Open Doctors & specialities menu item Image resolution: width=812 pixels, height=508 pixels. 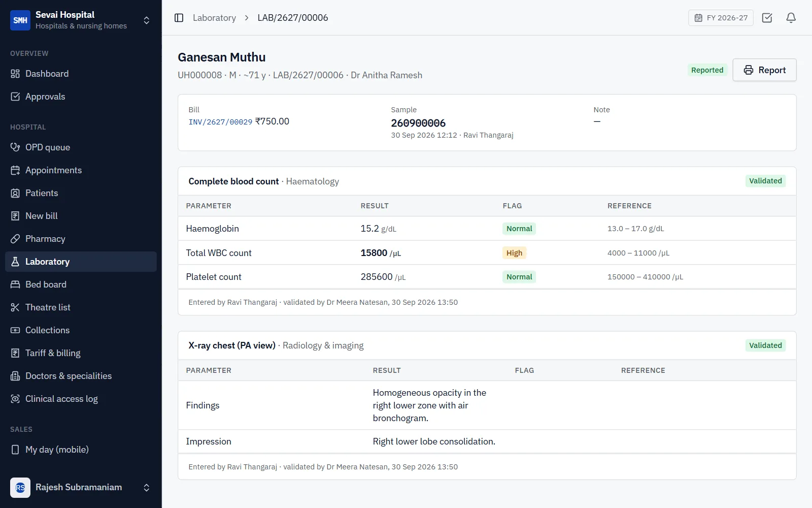point(81,376)
